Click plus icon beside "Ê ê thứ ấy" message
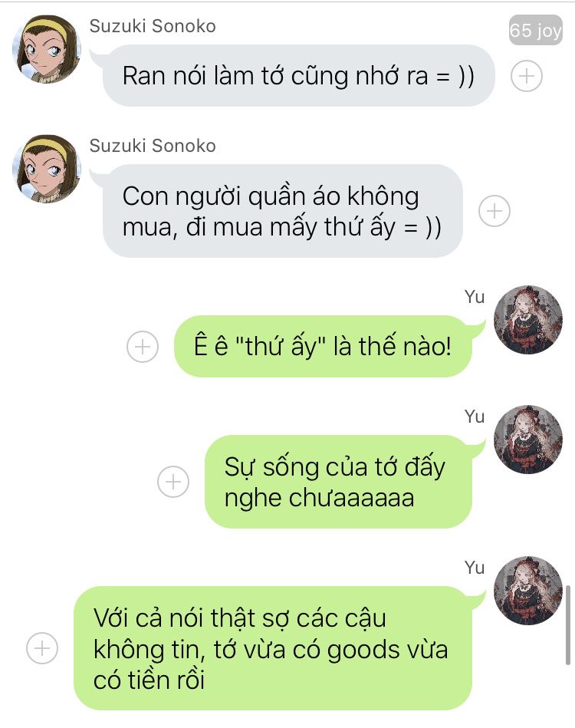This screenshot has height=728, width=575. click(143, 347)
